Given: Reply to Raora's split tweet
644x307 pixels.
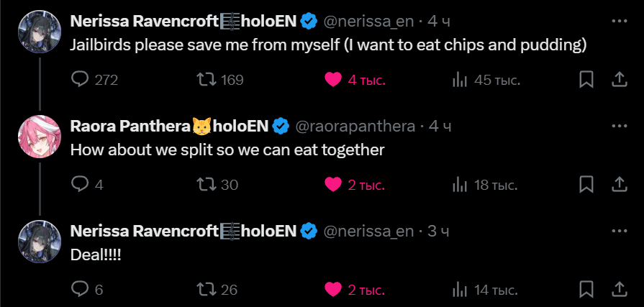Looking at the screenshot, I should [81, 185].
